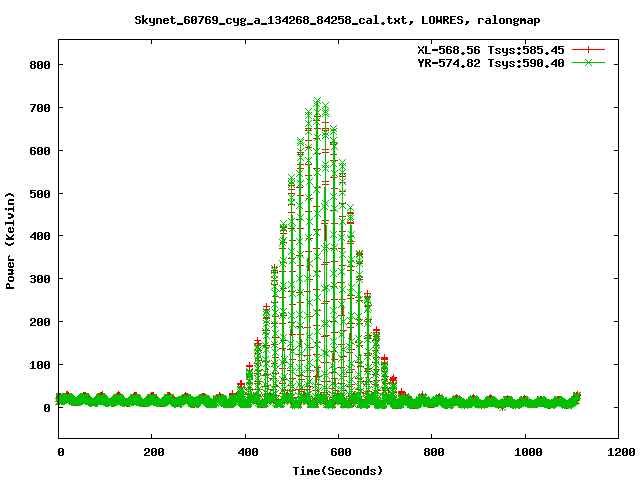Click x-axis tick label 200
Image resolution: width=640 pixels, height=480 pixels.
pos(154,452)
